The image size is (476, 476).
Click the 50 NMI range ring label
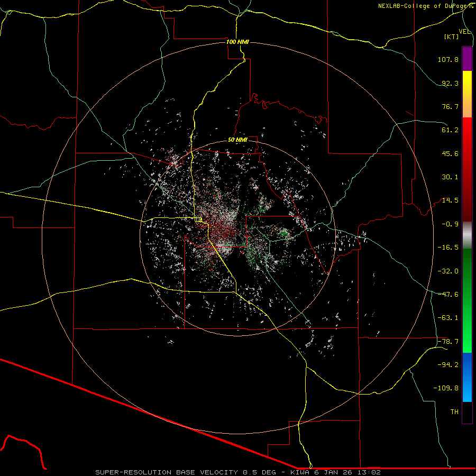[237, 140]
